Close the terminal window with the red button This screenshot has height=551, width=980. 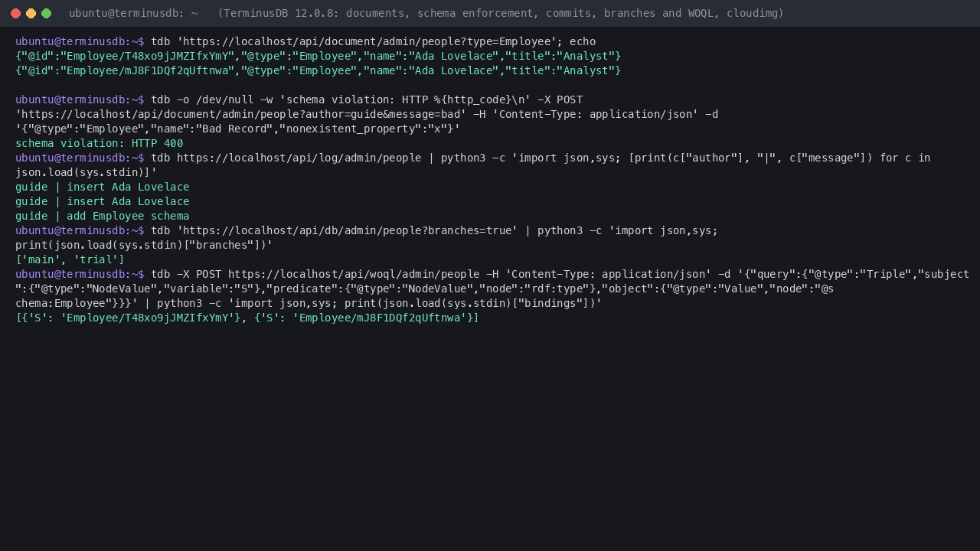tap(15, 13)
